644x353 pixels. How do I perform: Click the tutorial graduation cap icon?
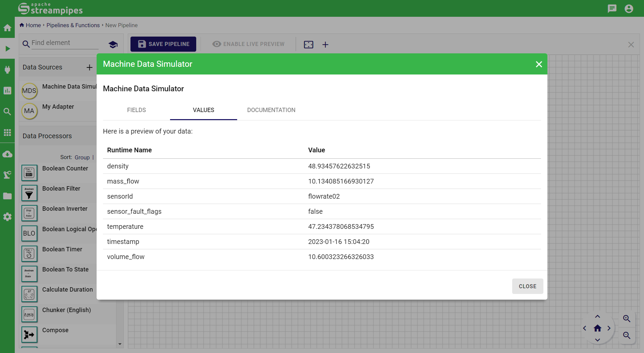point(113,44)
